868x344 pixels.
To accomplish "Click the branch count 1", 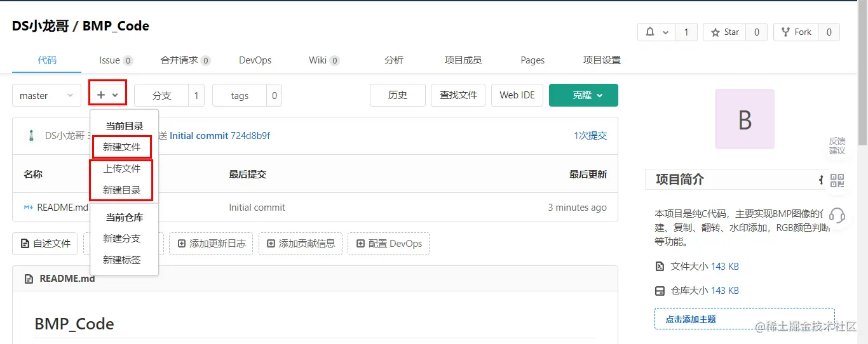I will 196,95.
